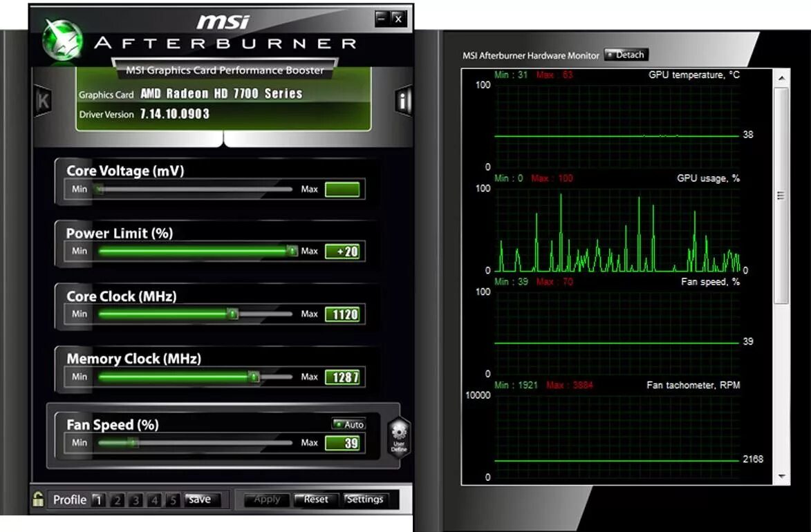Click the AMD Radeon HD 7700 Series text
Screen dimensions: 811x532
click(x=221, y=93)
